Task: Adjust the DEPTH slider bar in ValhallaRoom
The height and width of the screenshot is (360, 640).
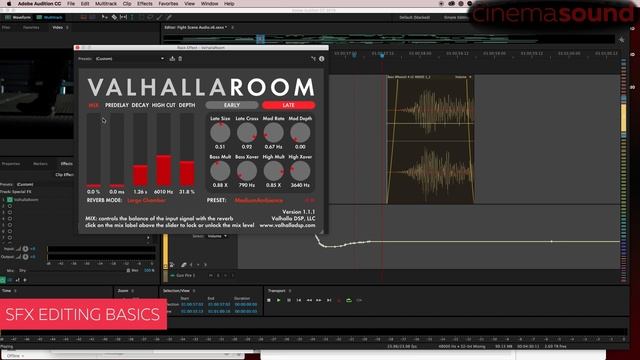Action: click(187, 150)
